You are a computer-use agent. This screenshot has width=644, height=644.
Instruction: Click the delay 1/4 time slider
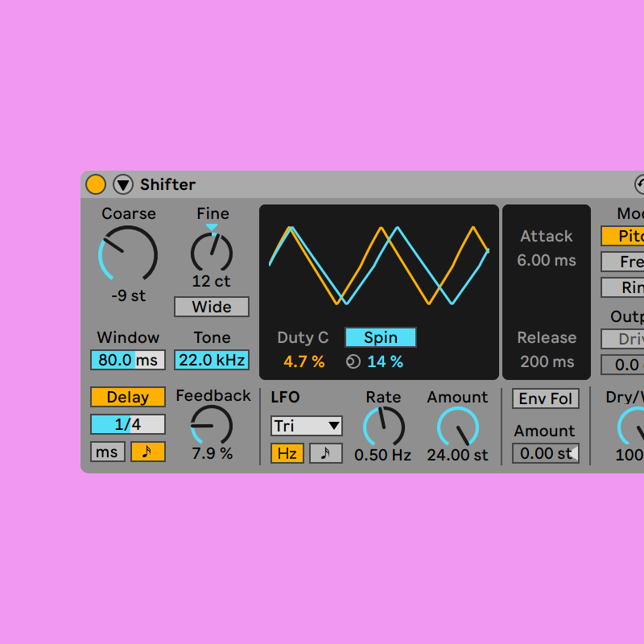point(128,424)
